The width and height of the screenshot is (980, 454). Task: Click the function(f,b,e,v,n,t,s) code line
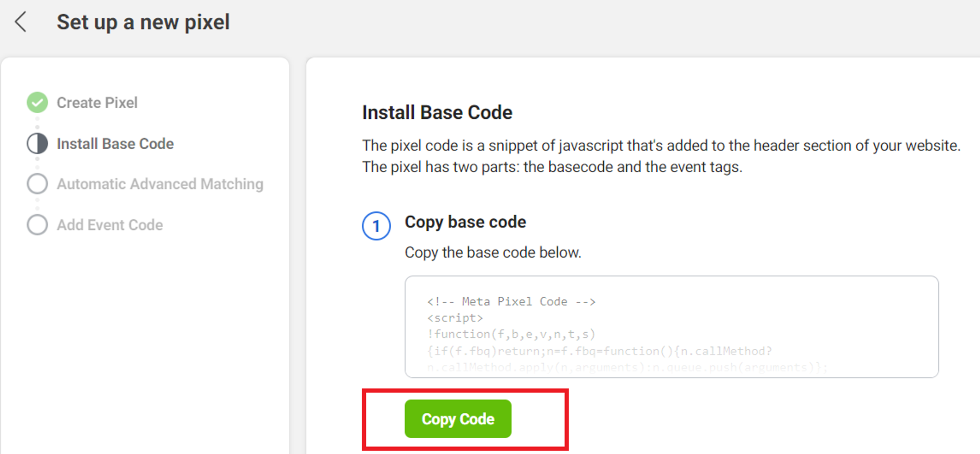pyautogui.click(x=511, y=334)
